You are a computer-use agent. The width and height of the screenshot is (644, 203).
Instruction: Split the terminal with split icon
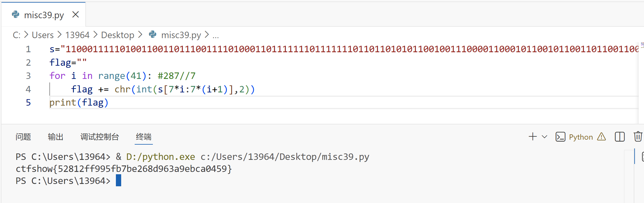(x=620, y=137)
